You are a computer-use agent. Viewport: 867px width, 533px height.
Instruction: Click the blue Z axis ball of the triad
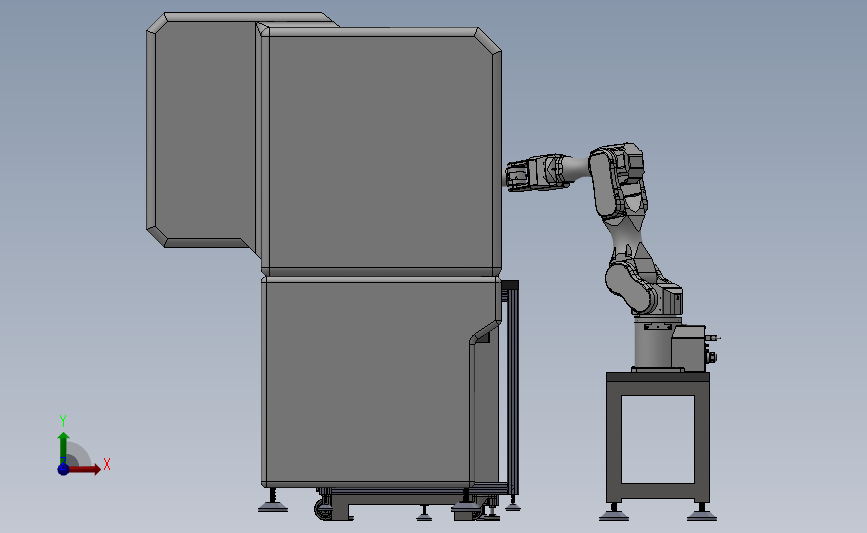pos(63,469)
